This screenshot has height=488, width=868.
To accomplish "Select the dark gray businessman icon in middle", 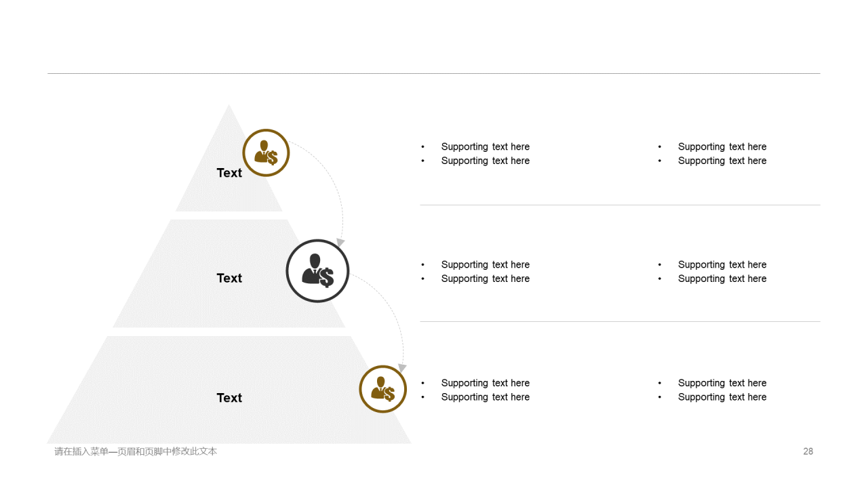I will [317, 271].
